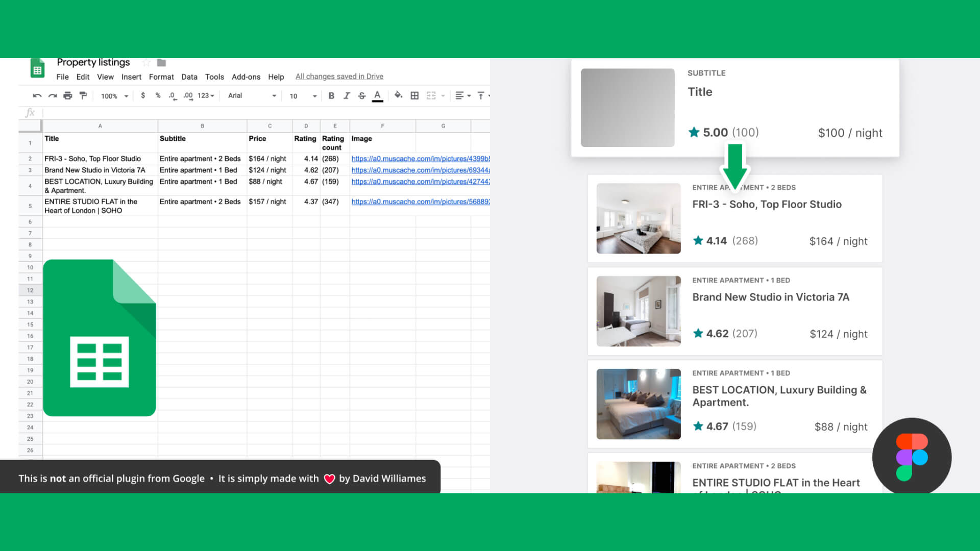The height and width of the screenshot is (551, 980).
Task: Open the horizontal align dropdown
Action: [463, 95]
